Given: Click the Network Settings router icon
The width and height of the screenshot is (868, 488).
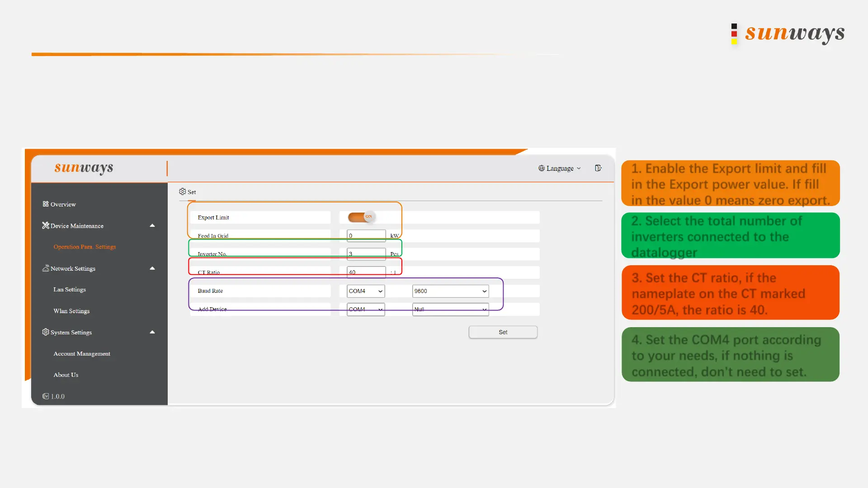Looking at the screenshot, I should [45, 268].
